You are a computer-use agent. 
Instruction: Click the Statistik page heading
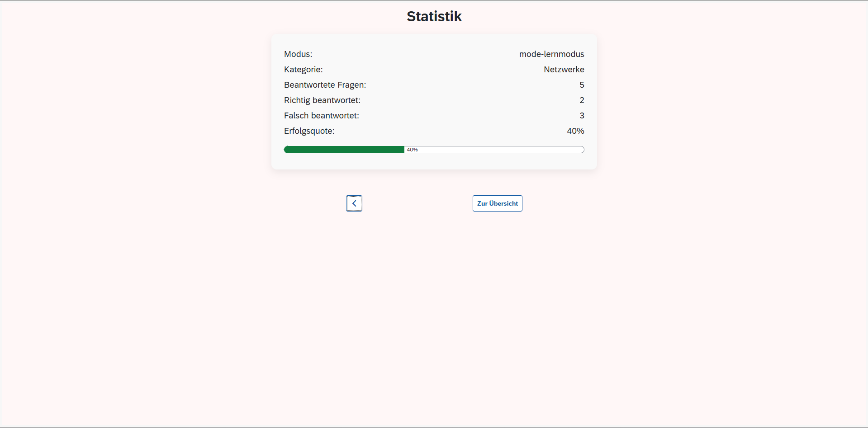coord(434,16)
